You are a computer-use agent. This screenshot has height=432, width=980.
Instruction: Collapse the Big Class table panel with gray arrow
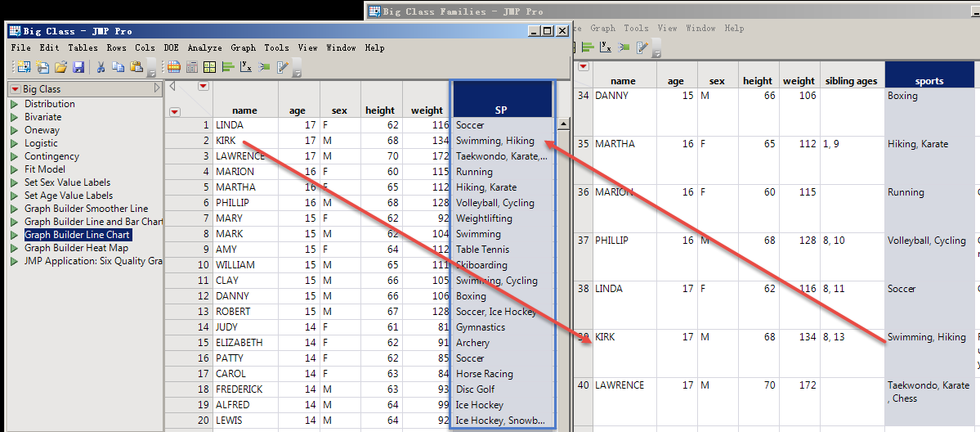point(155,88)
